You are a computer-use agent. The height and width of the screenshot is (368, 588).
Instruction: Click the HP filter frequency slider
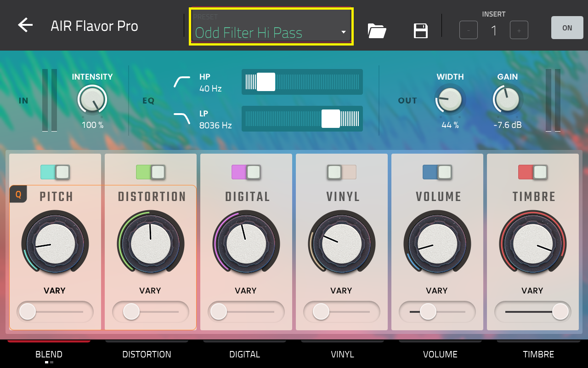point(302,82)
